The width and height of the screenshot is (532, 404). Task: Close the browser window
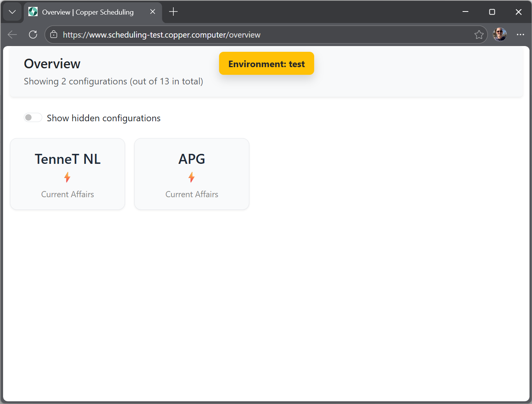click(x=519, y=12)
